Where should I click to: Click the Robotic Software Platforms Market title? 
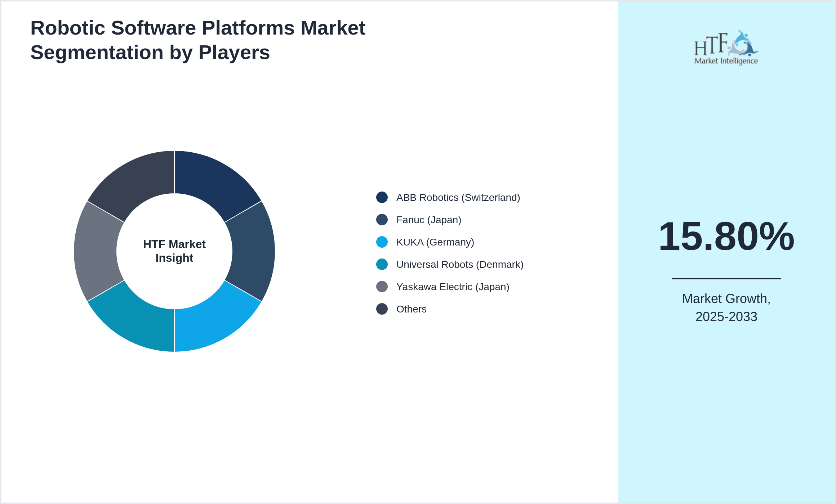[x=198, y=40]
